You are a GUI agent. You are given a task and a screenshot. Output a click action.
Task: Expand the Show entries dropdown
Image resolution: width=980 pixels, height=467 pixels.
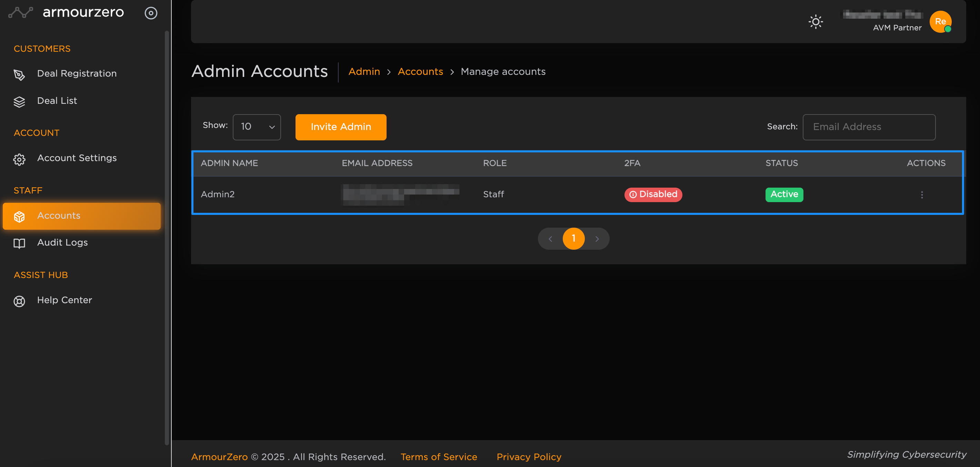point(257,127)
